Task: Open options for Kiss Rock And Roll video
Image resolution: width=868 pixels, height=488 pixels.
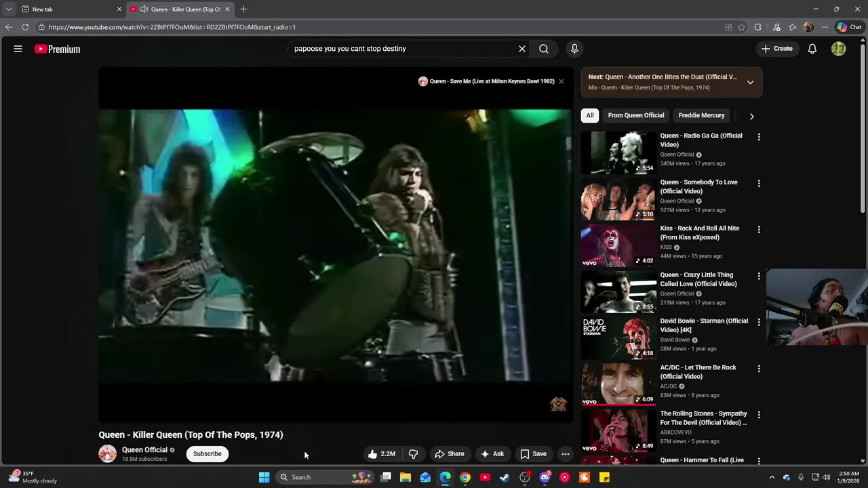Action: (759, 230)
